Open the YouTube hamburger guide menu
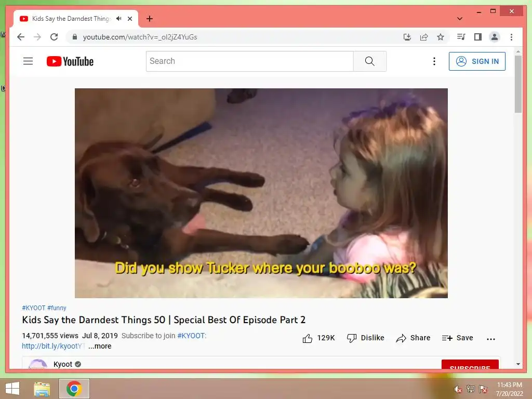Viewport: 532px width, 399px height. point(28,61)
